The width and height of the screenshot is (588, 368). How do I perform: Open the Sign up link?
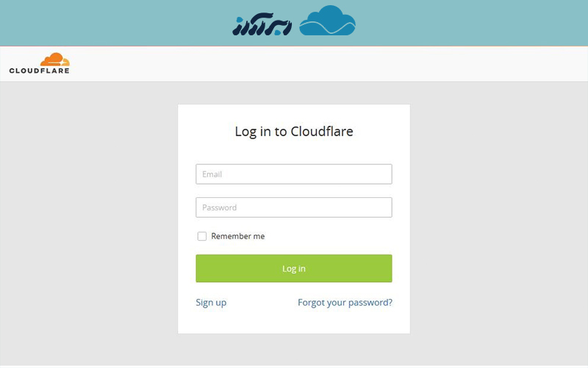[x=211, y=302]
